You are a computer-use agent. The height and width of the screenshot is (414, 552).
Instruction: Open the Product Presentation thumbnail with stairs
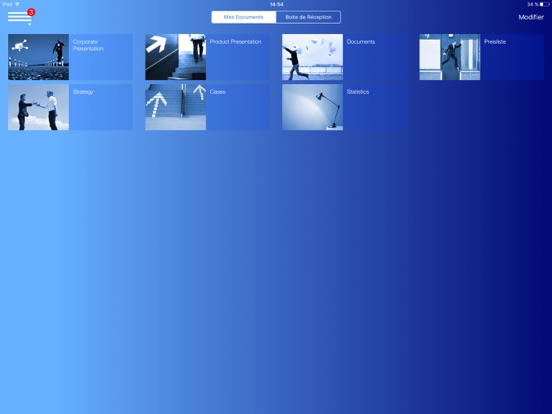coord(176,57)
